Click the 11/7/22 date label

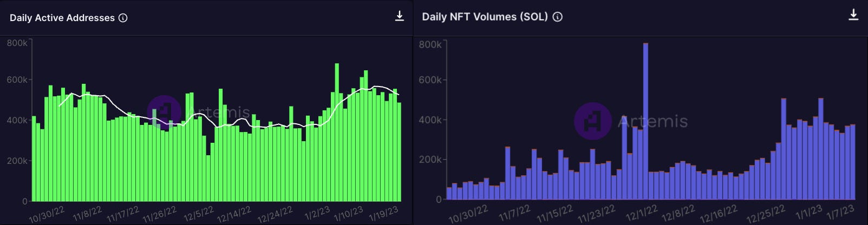(x=515, y=213)
